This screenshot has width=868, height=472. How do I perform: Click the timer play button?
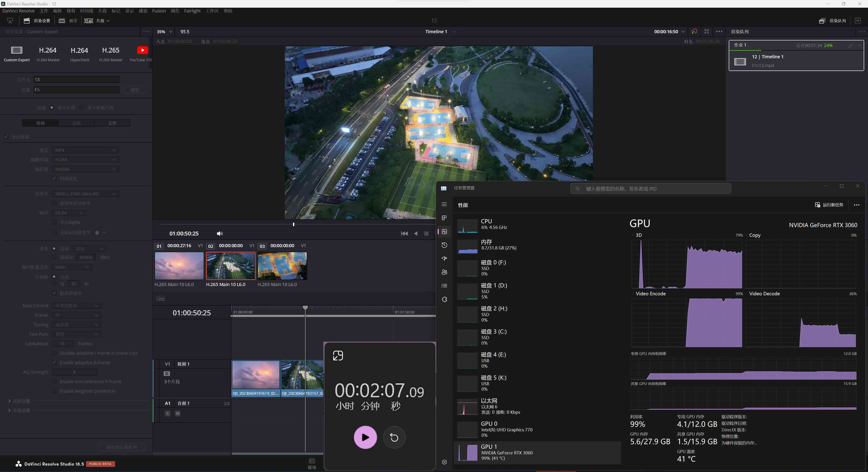(365, 437)
